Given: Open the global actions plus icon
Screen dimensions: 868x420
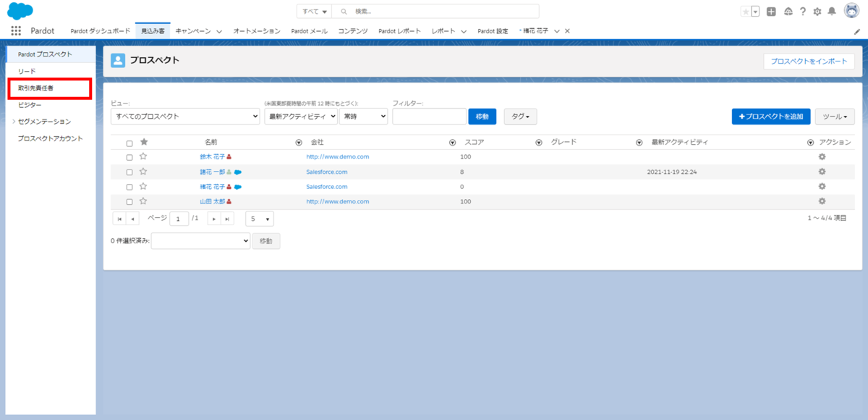Looking at the screenshot, I should click(x=772, y=12).
